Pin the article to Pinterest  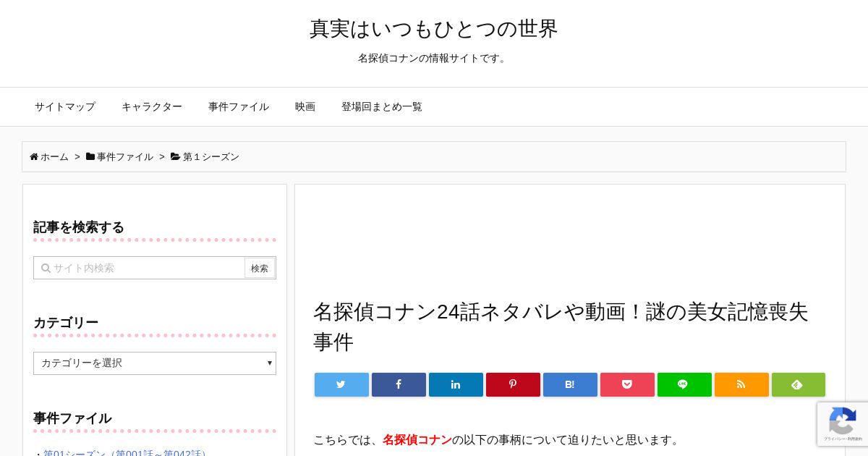click(513, 384)
